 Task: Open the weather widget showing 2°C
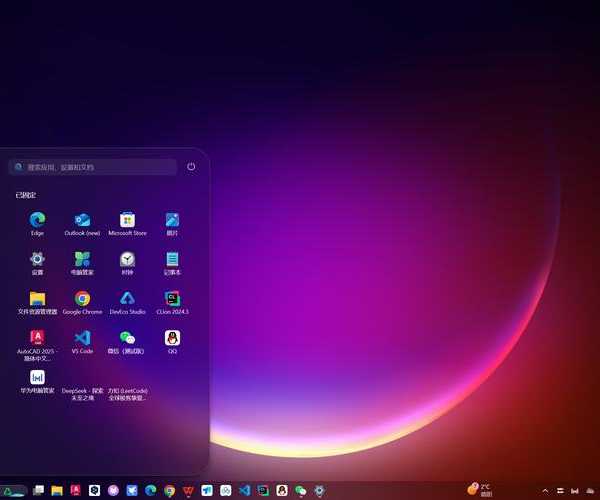[480, 490]
